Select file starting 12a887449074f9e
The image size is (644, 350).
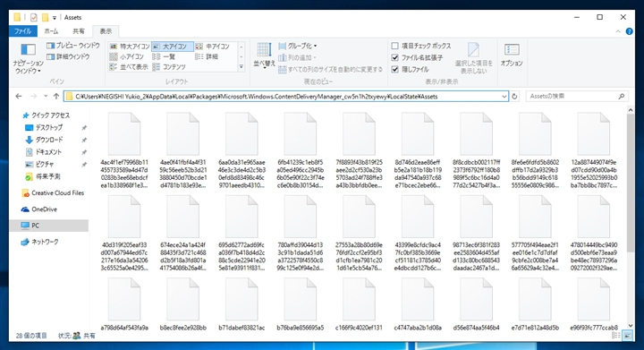[594, 150]
